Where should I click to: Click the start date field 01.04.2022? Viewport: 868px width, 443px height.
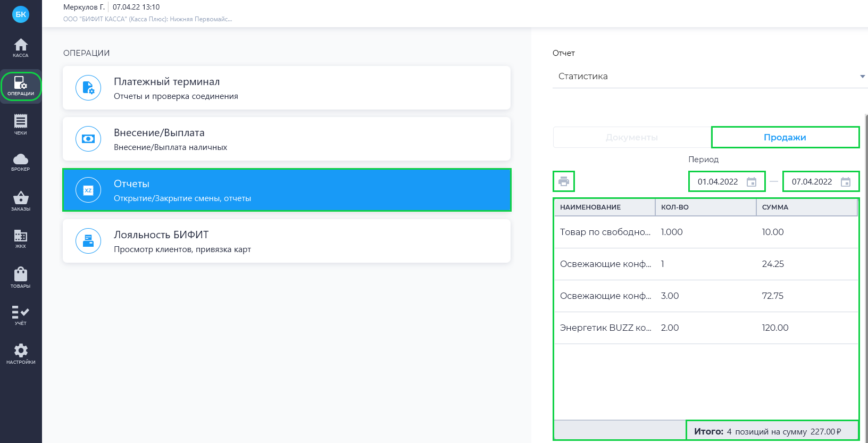pos(727,181)
